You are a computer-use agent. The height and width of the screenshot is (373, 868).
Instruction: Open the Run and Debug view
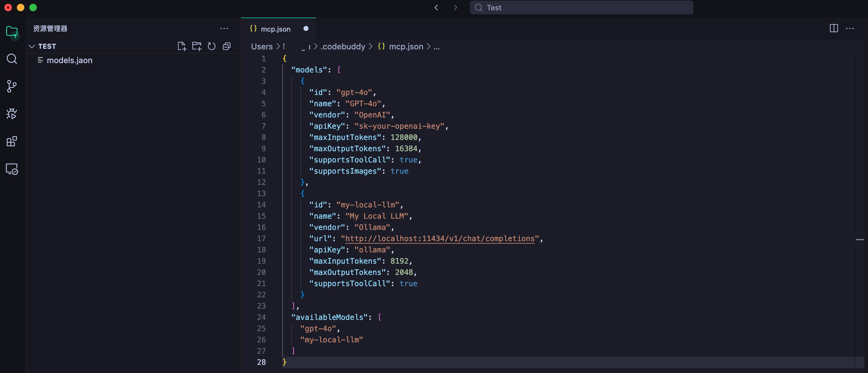click(12, 114)
